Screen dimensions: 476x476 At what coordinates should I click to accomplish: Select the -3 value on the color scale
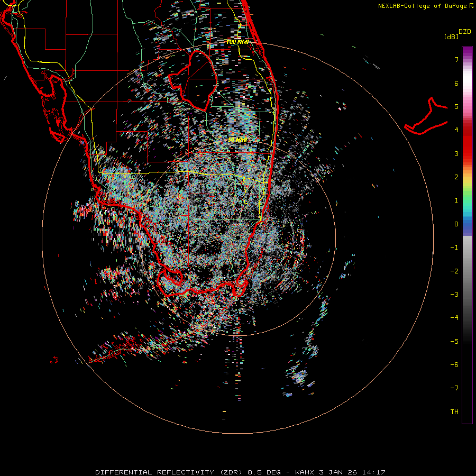point(454,295)
